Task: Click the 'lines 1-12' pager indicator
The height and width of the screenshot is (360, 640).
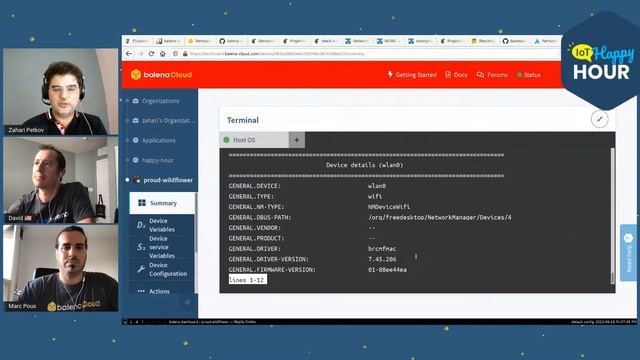Action: pyautogui.click(x=247, y=280)
